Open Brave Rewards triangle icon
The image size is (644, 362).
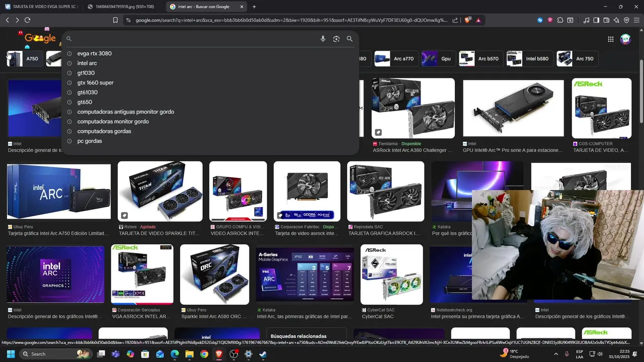(478, 20)
